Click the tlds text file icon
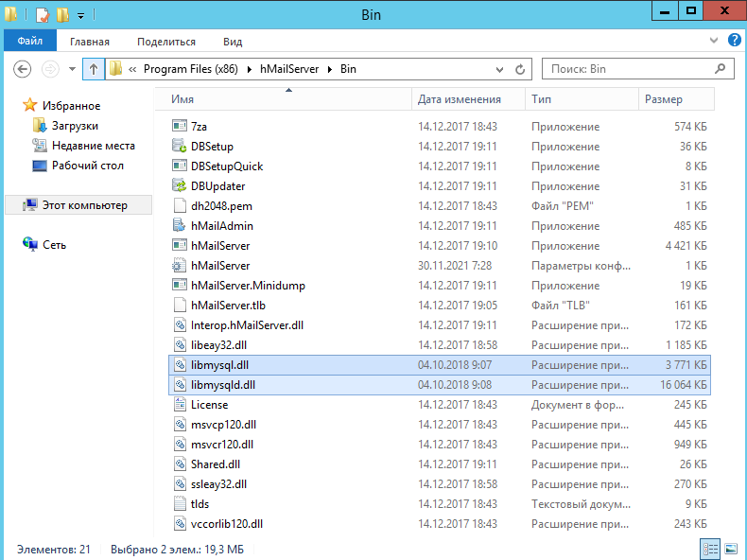 pyautogui.click(x=179, y=504)
